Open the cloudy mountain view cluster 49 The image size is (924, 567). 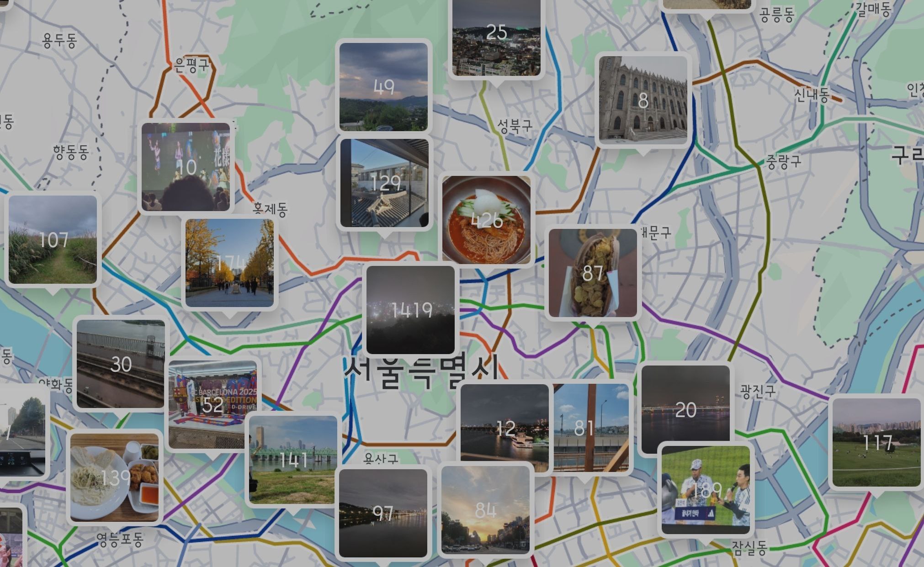coord(383,87)
